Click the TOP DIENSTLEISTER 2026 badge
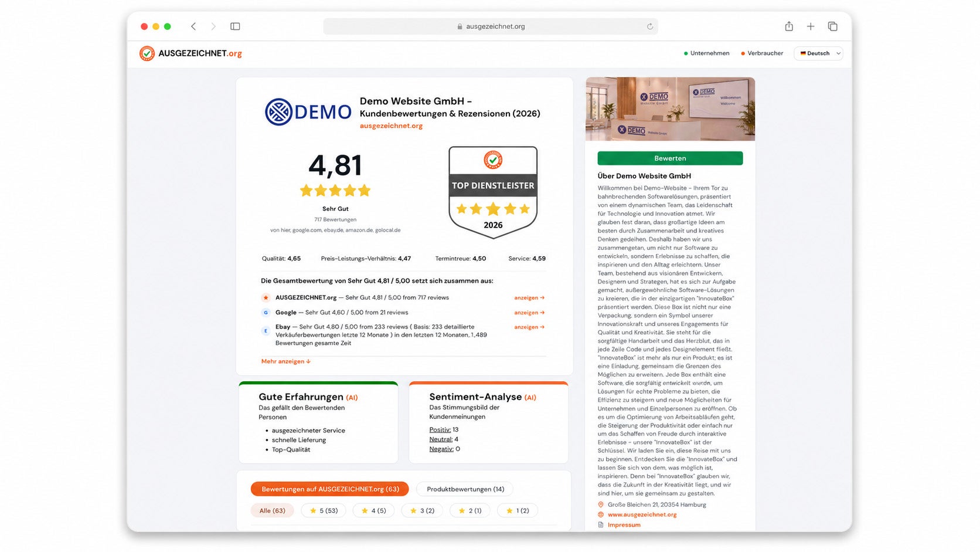The width and height of the screenshot is (980, 552). 493,192
